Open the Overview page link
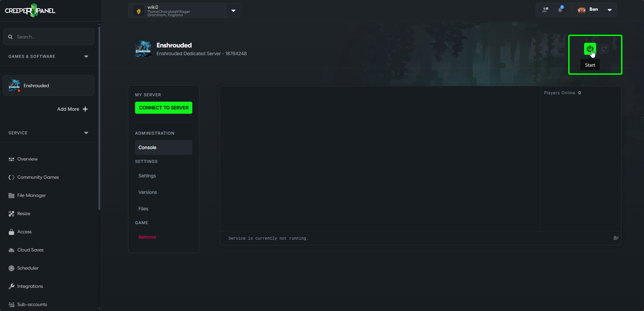Viewport: 644px width, 311px height. click(x=27, y=159)
